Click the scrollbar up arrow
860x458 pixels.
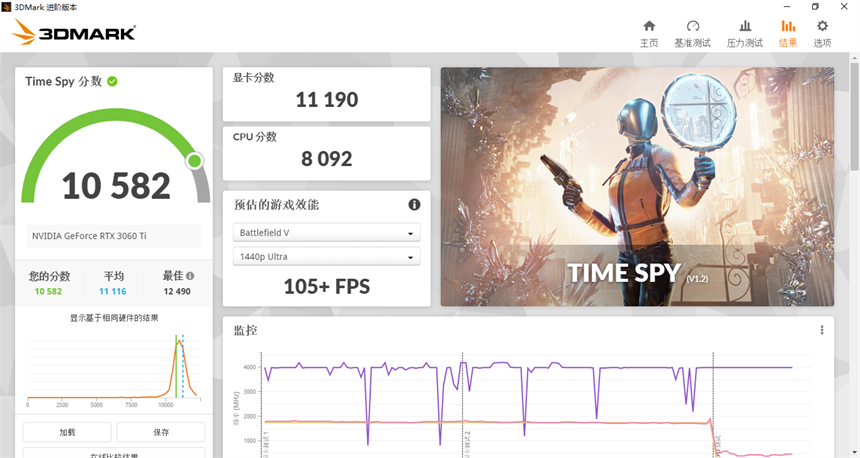point(855,57)
